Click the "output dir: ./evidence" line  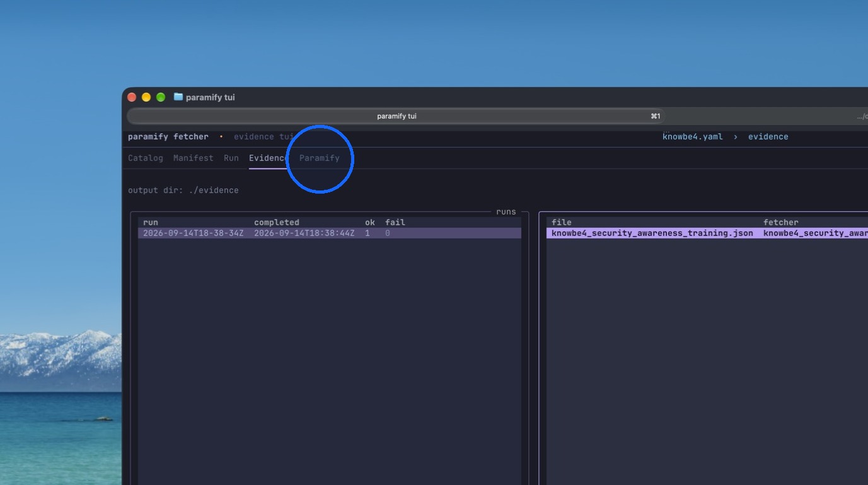click(183, 190)
